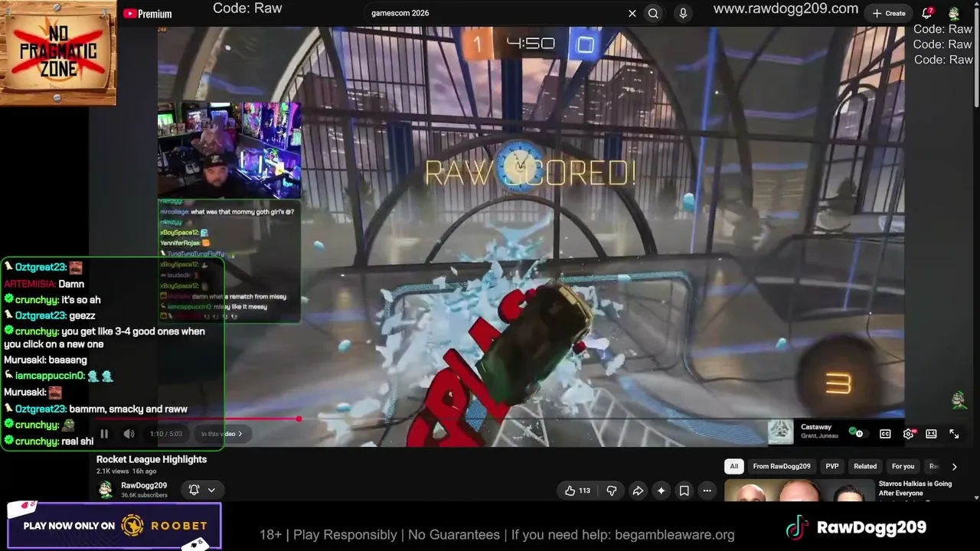Click the streamer webcam overlay
Image resolution: width=980 pixels, height=551 pixels.
(x=229, y=150)
